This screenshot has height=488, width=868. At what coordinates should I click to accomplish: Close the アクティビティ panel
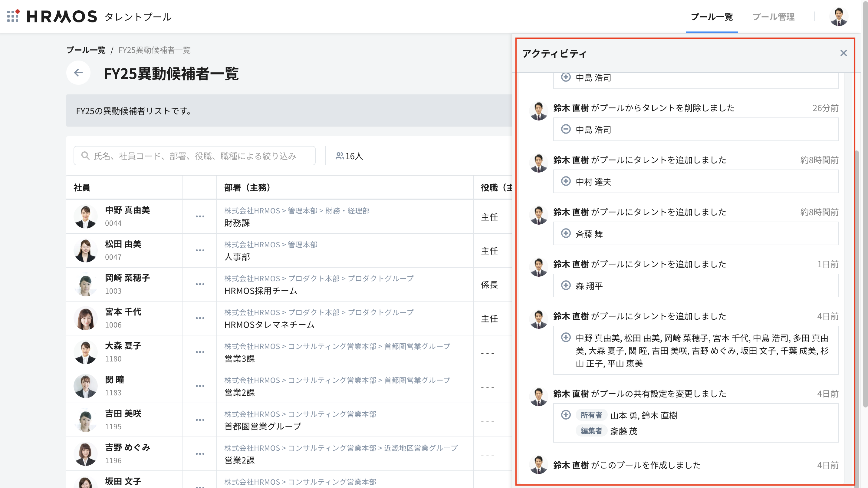click(843, 53)
